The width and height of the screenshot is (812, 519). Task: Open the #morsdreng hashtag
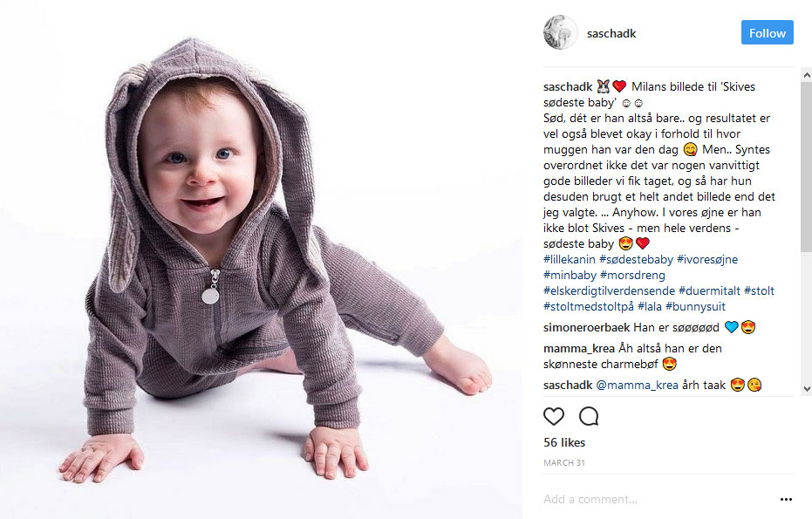632,275
